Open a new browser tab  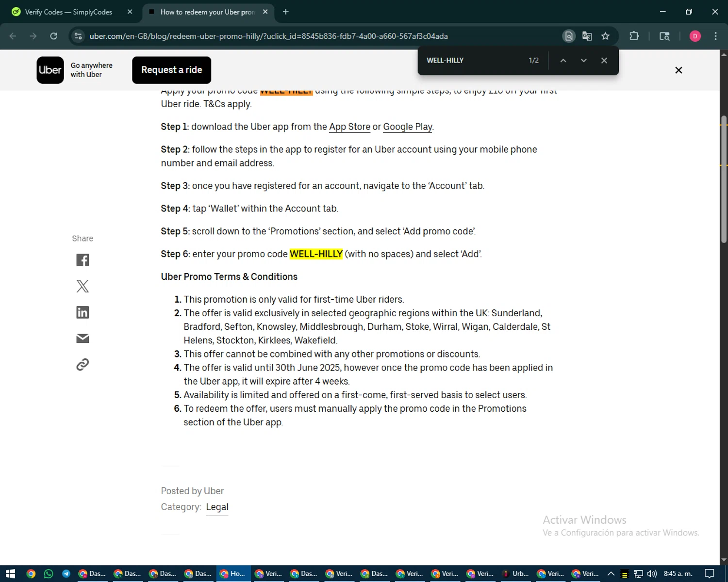point(285,12)
